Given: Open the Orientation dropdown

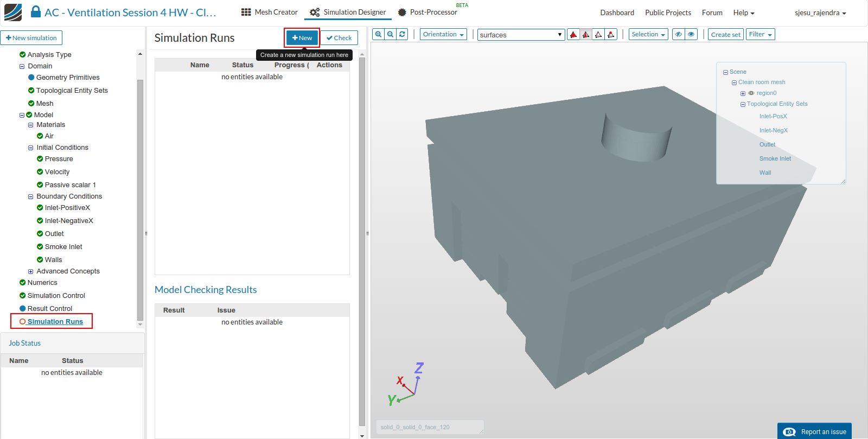Looking at the screenshot, I should [443, 34].
